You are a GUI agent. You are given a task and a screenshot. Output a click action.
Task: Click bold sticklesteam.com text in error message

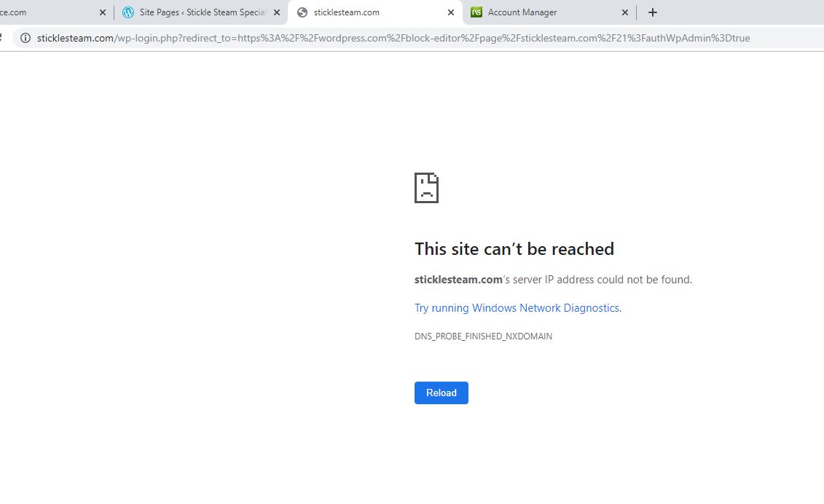tap(458, 280)
